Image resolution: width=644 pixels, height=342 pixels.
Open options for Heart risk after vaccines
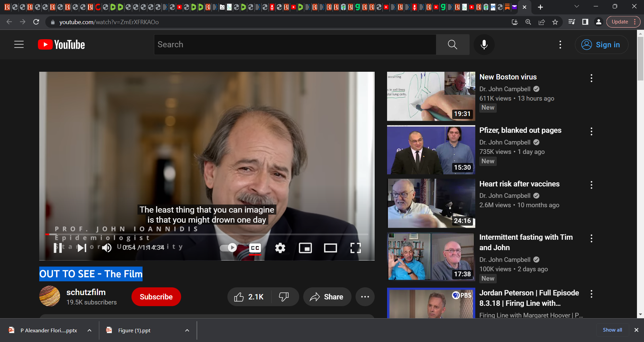click(591, 185)
